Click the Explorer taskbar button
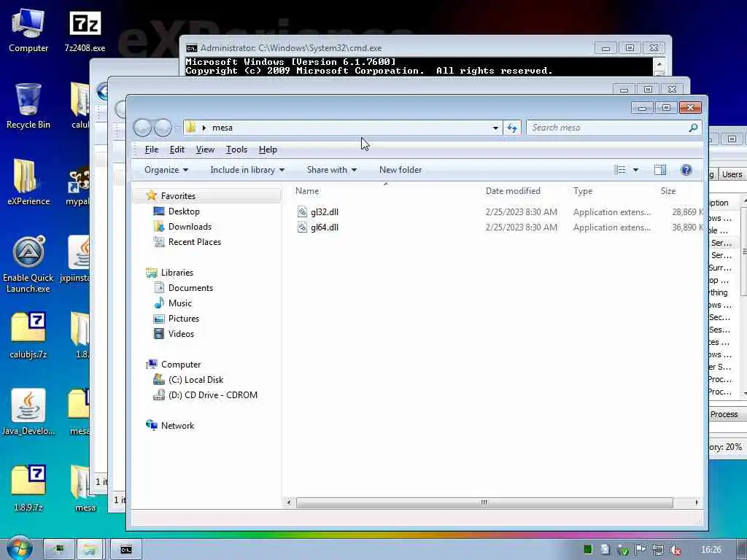Image resolution: width=747 pixels, height=560 pixels. coord(90,550)
